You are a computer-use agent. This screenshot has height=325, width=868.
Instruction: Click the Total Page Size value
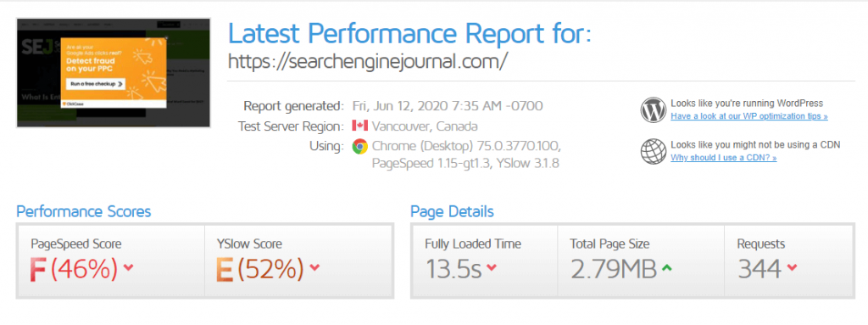[614, 269]
